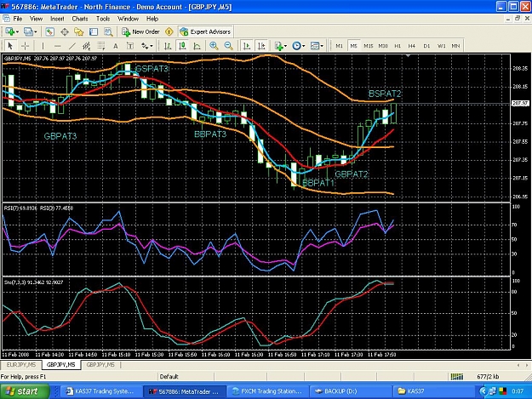This screenshot has height=399, width=532.
Task: Select the text label 'T' tool
Action: coord(130,46)
